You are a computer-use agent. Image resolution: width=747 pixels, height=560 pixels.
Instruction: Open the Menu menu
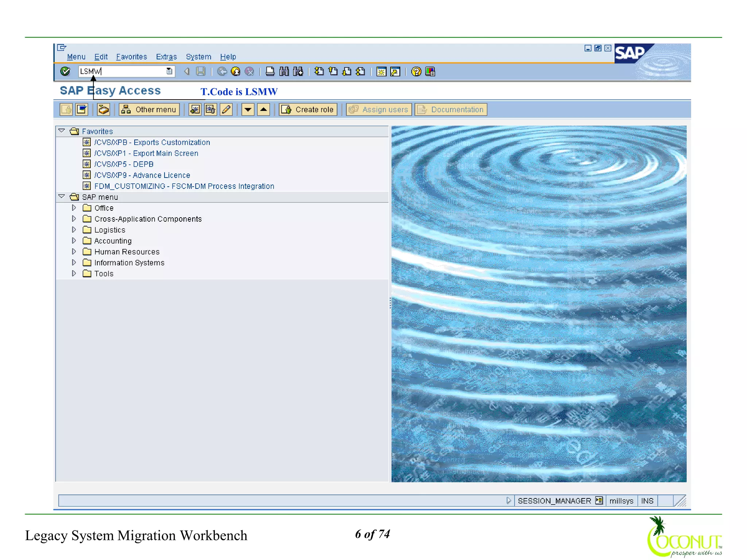point(76,57)
